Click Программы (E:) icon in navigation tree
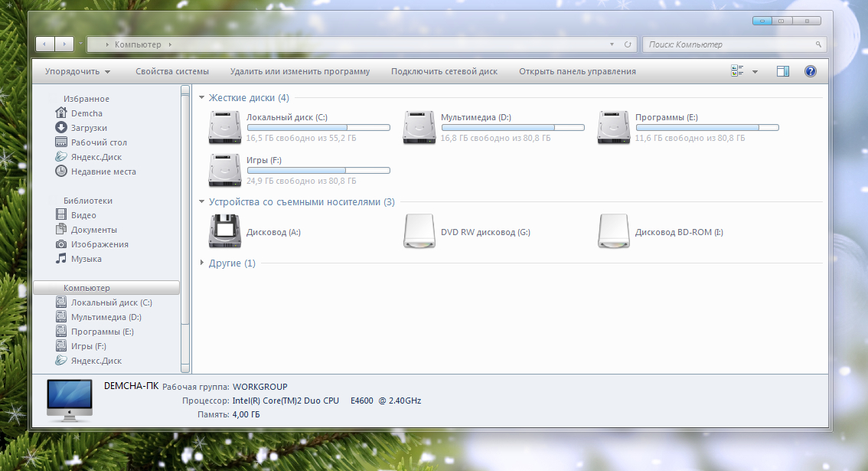This screenshot has height=471, width=868. pos(61,332)
